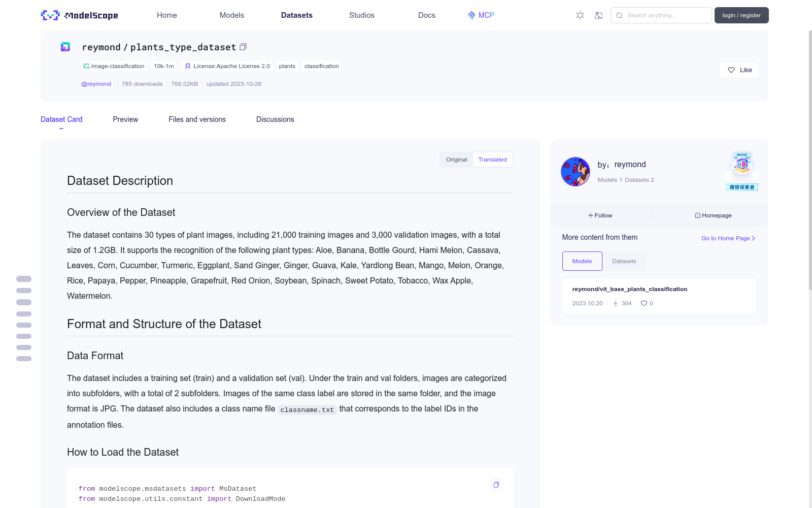Viewport: 812px width, 508px height.
Task: Click the image-classification tag
Action: point(114,66)
